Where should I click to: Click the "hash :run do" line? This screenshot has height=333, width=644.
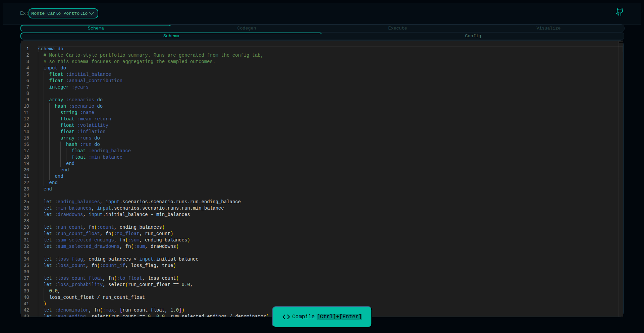coord(83,145)
